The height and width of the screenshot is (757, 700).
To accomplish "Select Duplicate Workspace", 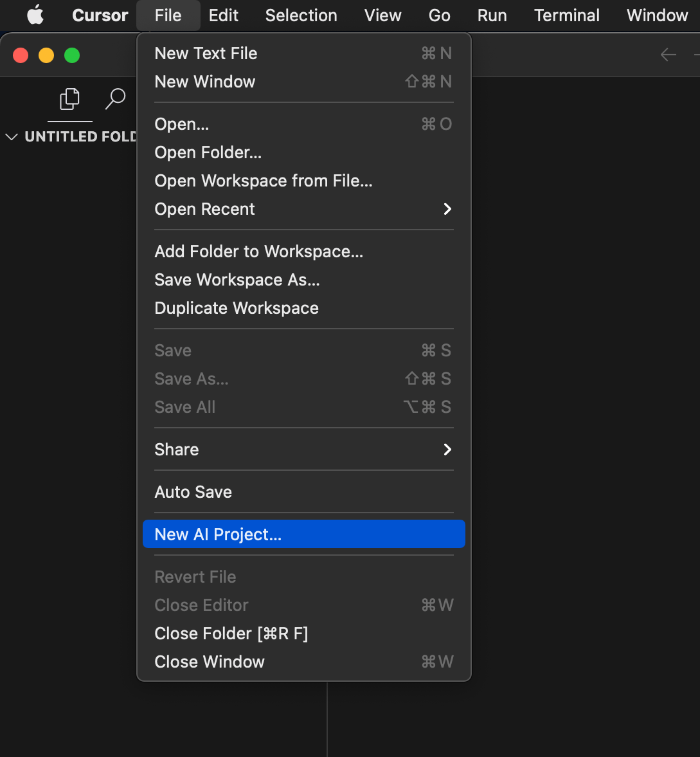I will 304,308.
